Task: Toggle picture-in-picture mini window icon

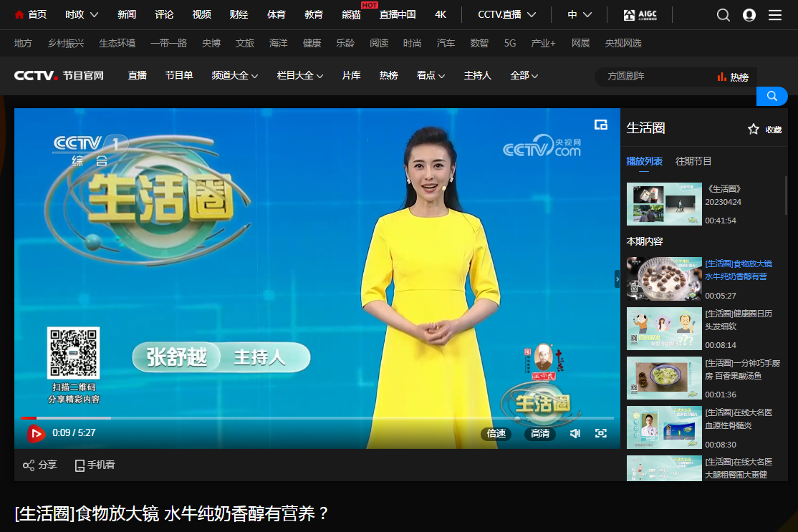Action: coord(601,125)
